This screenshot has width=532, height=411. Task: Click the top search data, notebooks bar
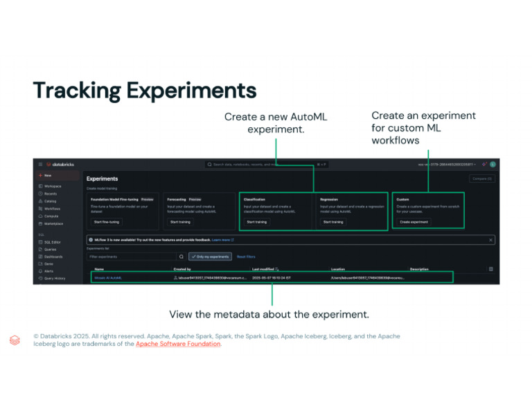(x=266, y=165)
